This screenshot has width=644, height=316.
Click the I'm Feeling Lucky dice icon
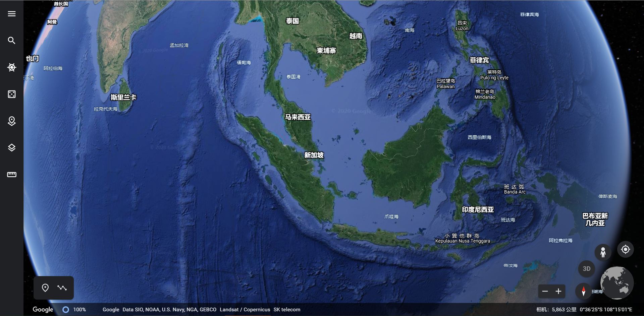(x=12, y=94)
